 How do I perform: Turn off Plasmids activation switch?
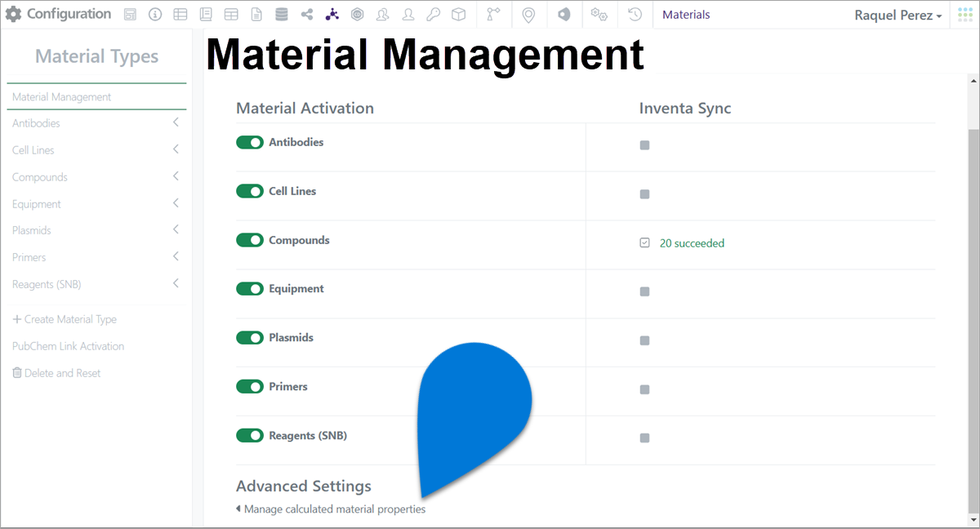(250, 338)
